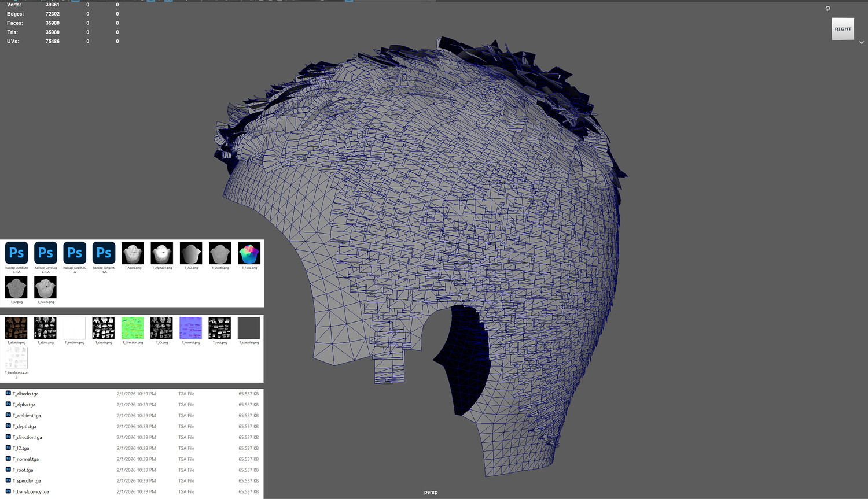Select the brown T_albedo.png thumbnail

point(16,328)
